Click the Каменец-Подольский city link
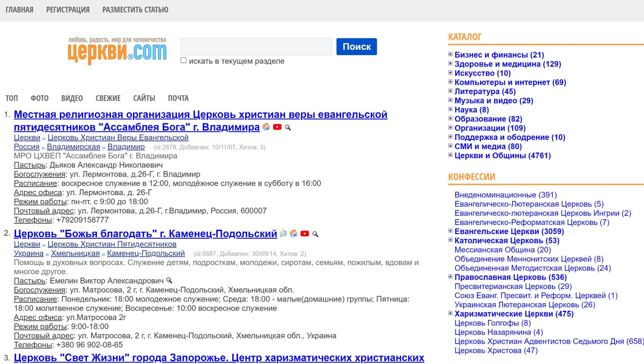 pyautogui.click(x=146, y=253)
